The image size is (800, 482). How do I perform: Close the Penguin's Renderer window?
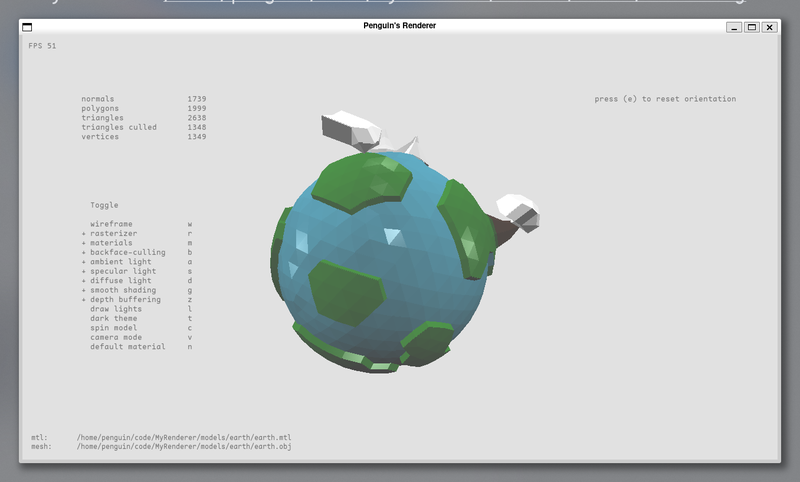[769, 28]
